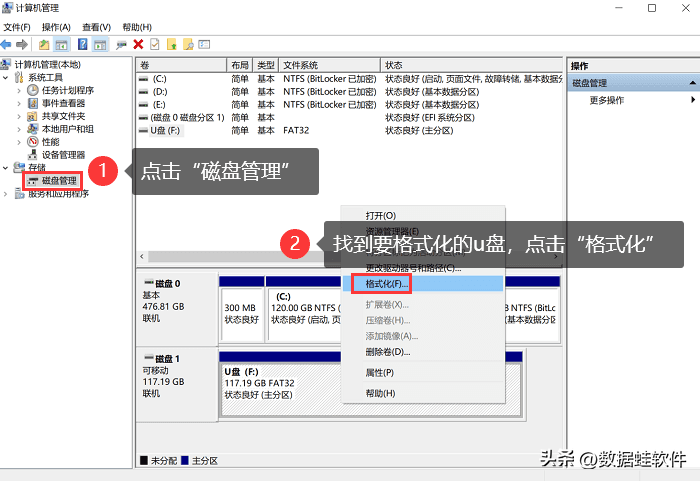Click the clock icon of 任务计划程序
Screen dimensions: 700x481
pos(32,90)
